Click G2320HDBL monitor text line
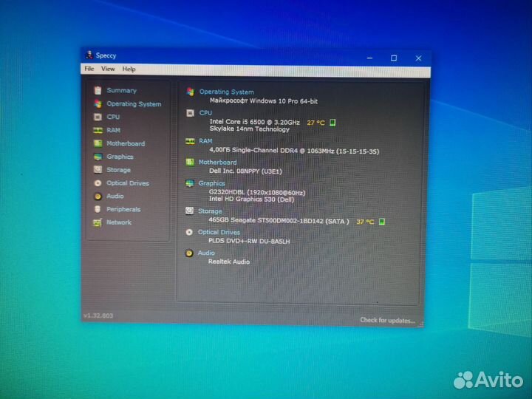 (257, 193)
